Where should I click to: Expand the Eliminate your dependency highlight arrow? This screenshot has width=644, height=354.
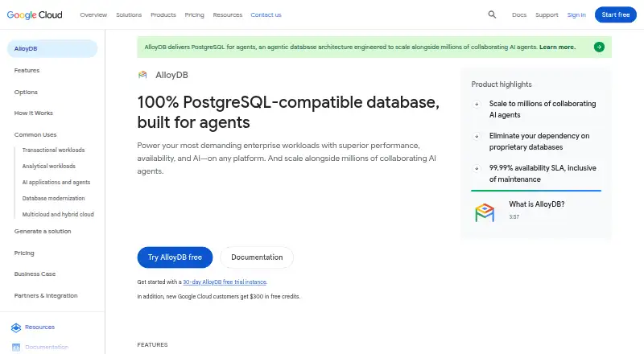click(477, 136)
